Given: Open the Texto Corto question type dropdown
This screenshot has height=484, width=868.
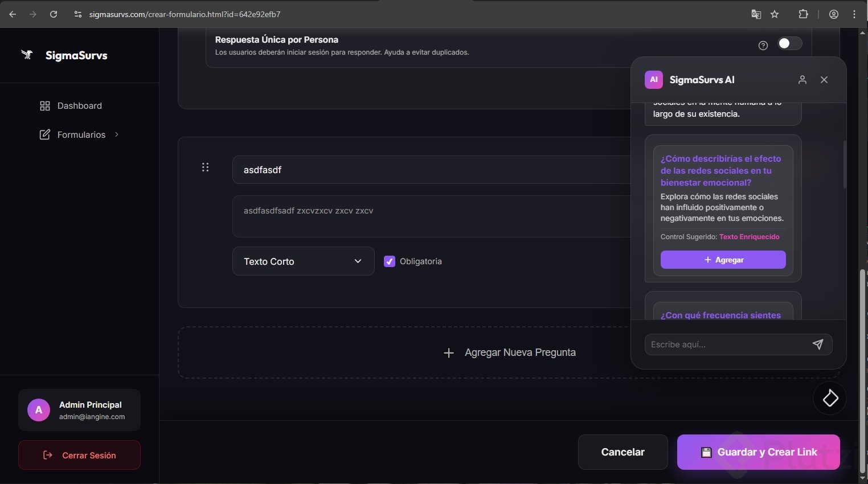Looking at the screenshot, I should click(303, 261).
